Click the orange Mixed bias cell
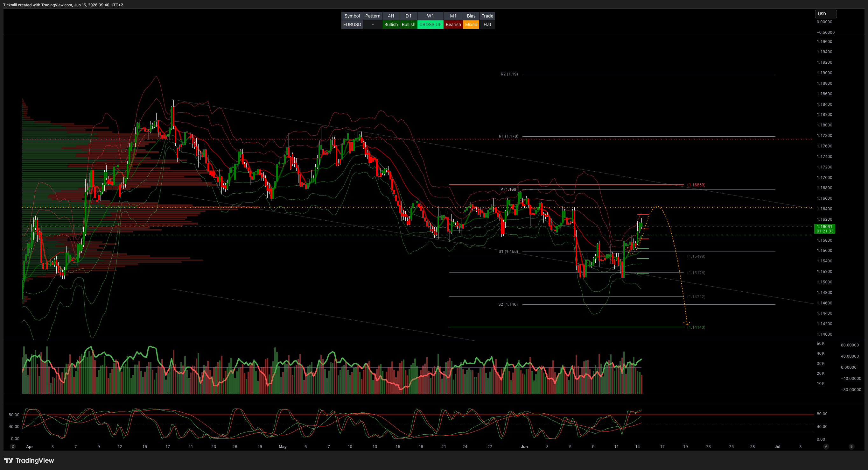Screen dimensions: 868x470 [x=471, y=25]
